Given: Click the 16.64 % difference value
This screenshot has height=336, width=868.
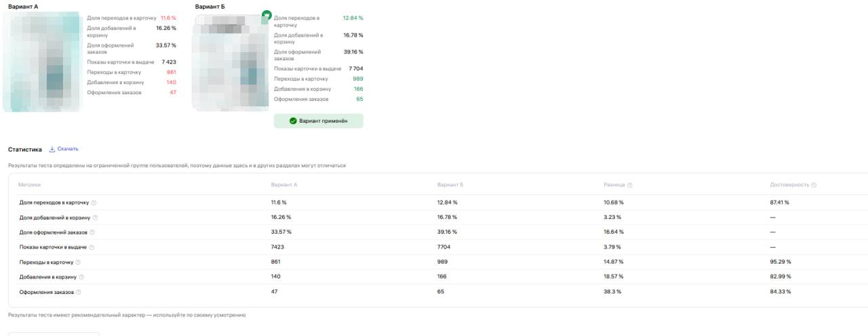Looking at the screenshot, I should [614, 232].
